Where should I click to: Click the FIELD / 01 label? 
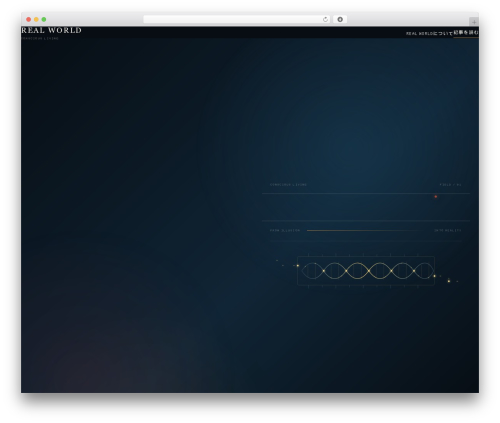point(450,185)
